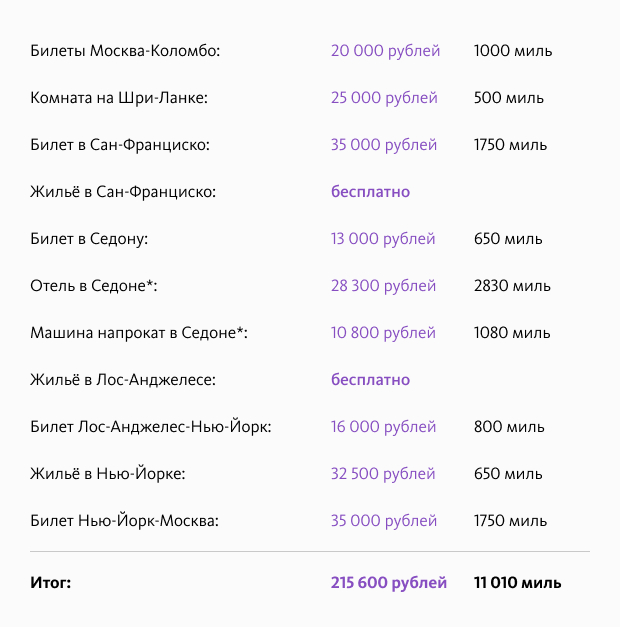The image size is (620, 627).
Task: Click the total "215 600 рублей"
Action: pos(389,582)
